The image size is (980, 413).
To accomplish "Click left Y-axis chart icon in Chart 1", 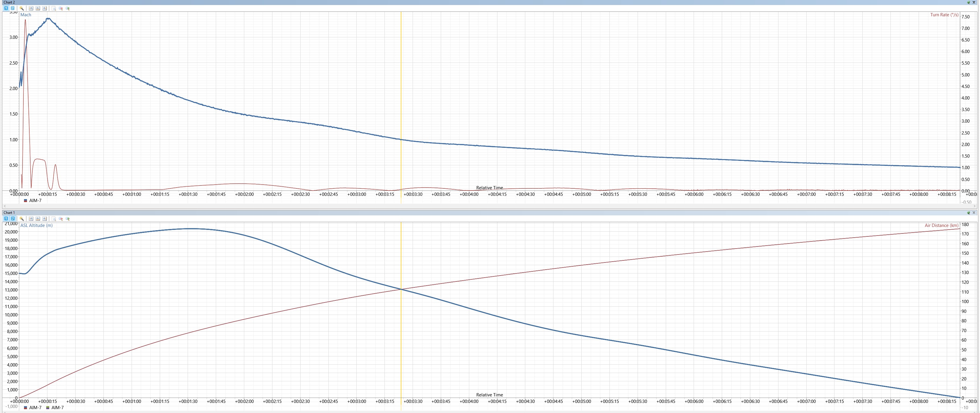I will click(31, 219).
